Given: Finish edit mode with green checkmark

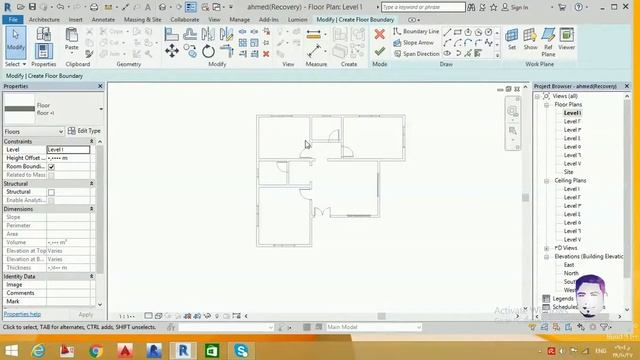Looking at the screenshot, I should tap(380, 51).
